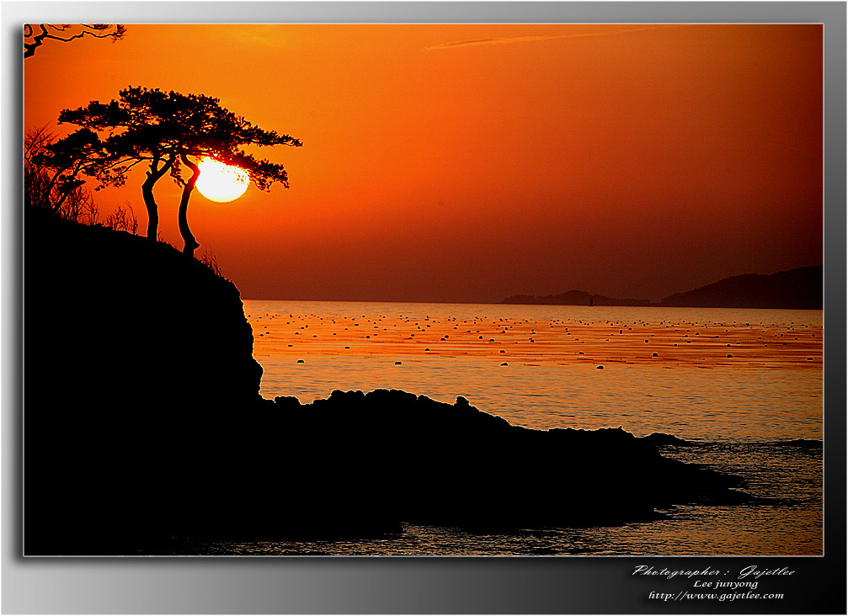848x616 pixels.
Task: Click the left pine tree trunk
Action: (151, 209)
